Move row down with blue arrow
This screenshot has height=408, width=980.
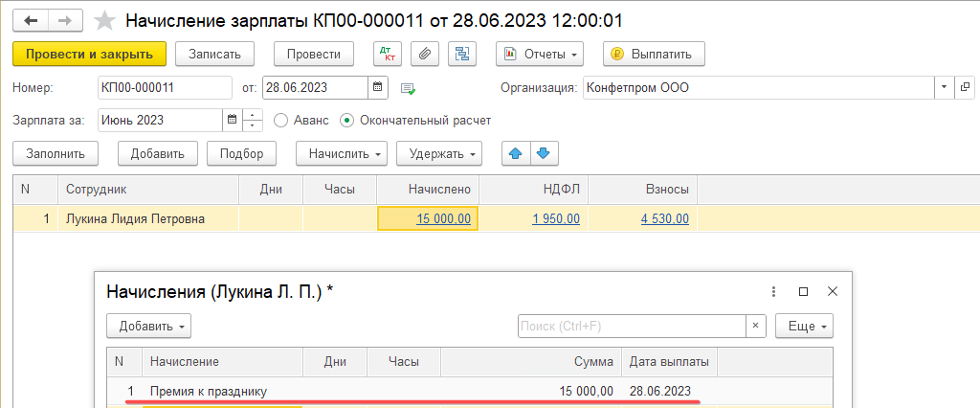[544, 152]
